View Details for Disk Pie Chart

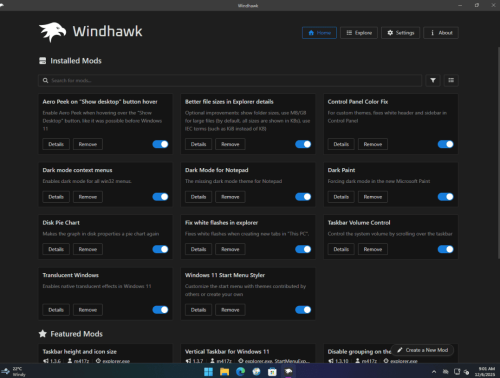56,249
